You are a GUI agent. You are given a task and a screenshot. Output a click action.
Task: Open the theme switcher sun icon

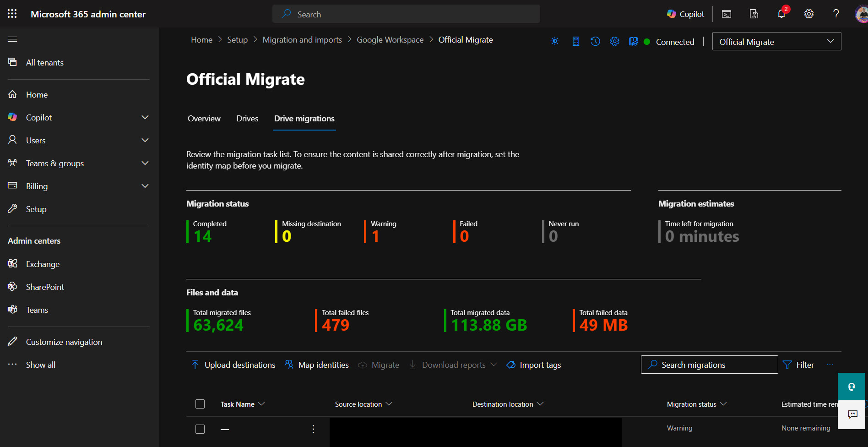pyautogui.click(x=554, y=41)
